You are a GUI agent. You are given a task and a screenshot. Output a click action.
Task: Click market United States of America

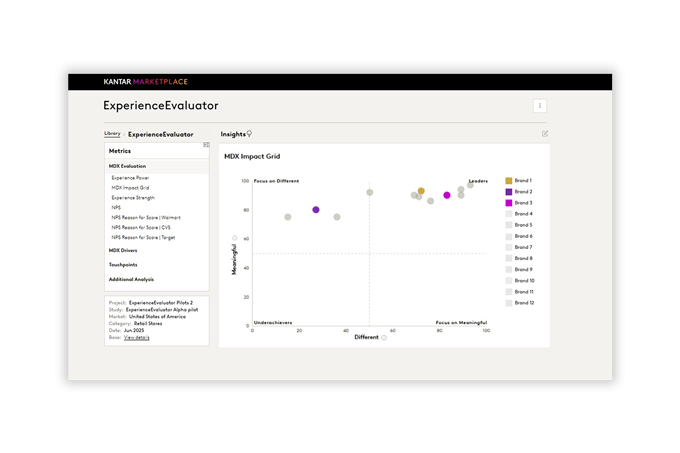[x=157, y=317]
